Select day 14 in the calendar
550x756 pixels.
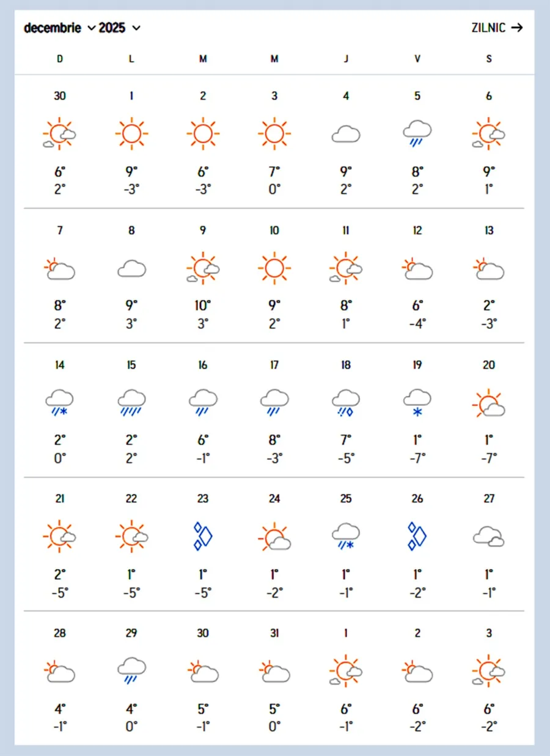point(60,365)
